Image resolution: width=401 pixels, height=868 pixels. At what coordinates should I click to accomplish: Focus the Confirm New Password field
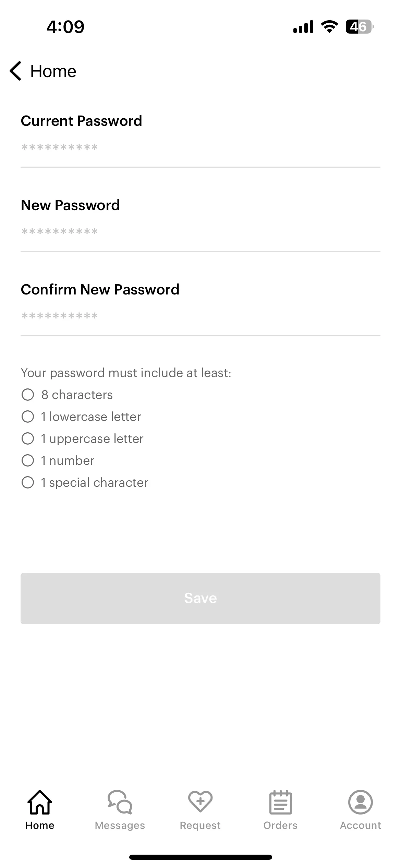click(x=200, y=316)
